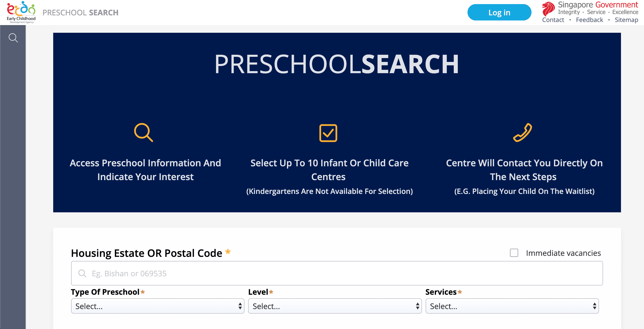The image size is (644, 329).
Task: Open the Contact page link
Action: coord(553,20)
